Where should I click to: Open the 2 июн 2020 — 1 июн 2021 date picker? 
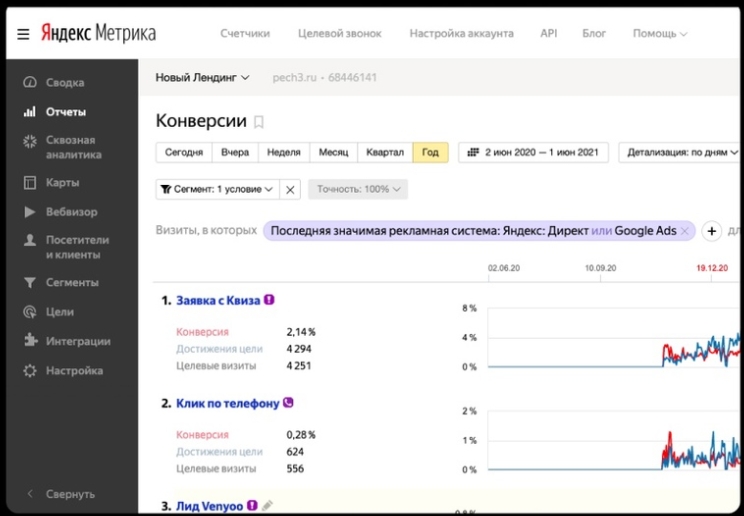pos(533,152)
